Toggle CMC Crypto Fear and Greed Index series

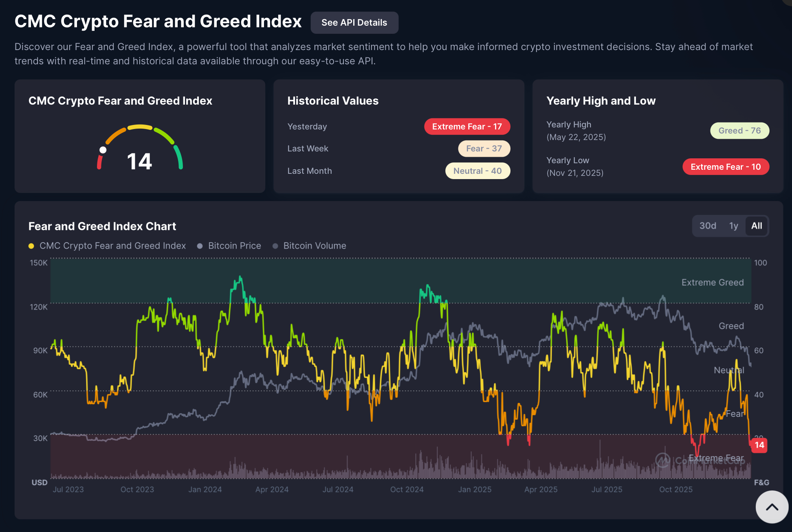112,246
